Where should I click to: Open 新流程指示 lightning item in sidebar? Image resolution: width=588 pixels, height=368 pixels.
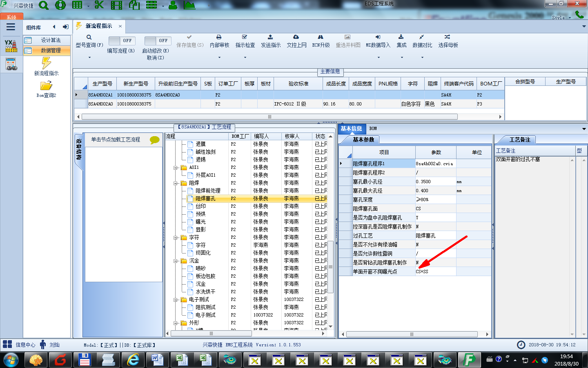(x=46, y=67)
